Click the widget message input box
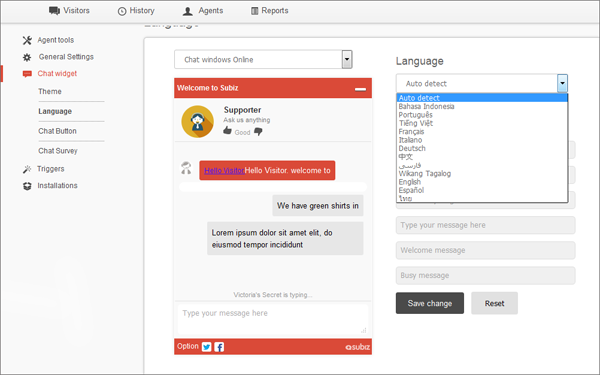 (x=272, y=319)
